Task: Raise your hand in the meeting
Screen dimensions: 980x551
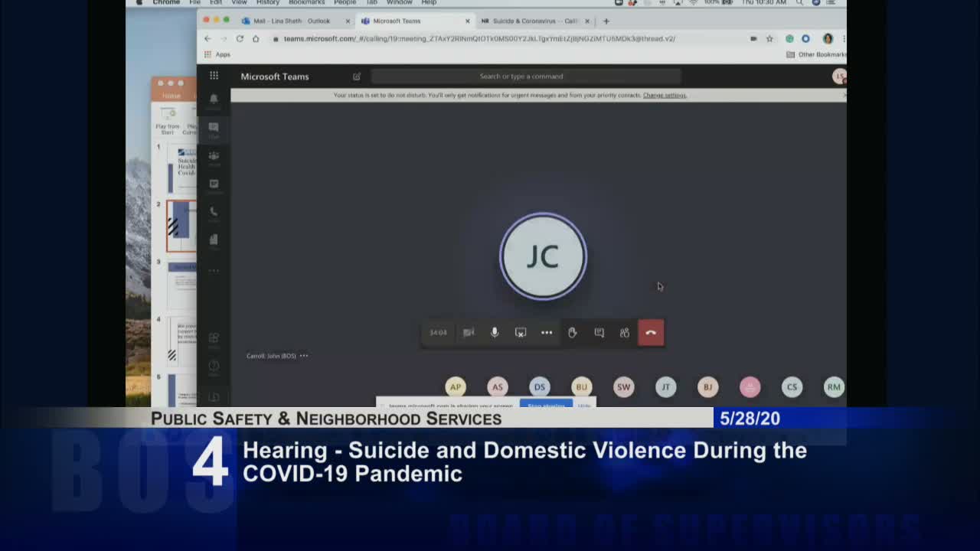Action: coord(572,333)
